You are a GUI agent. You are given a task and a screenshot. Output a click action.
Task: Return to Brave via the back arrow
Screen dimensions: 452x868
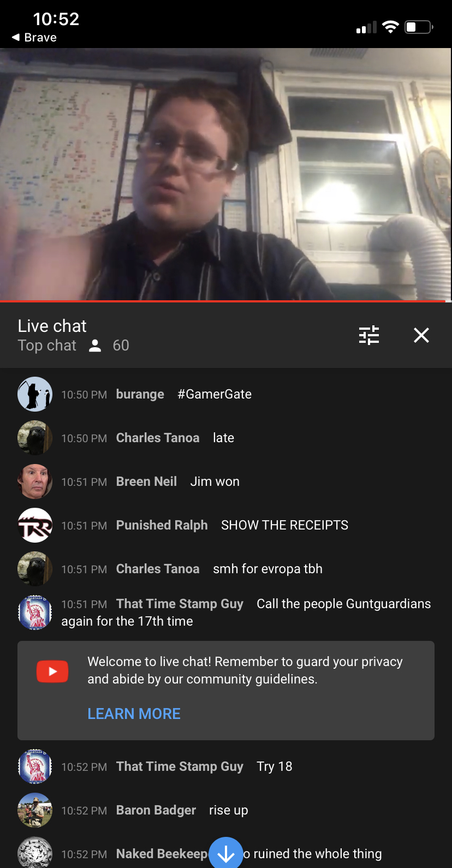34,37
